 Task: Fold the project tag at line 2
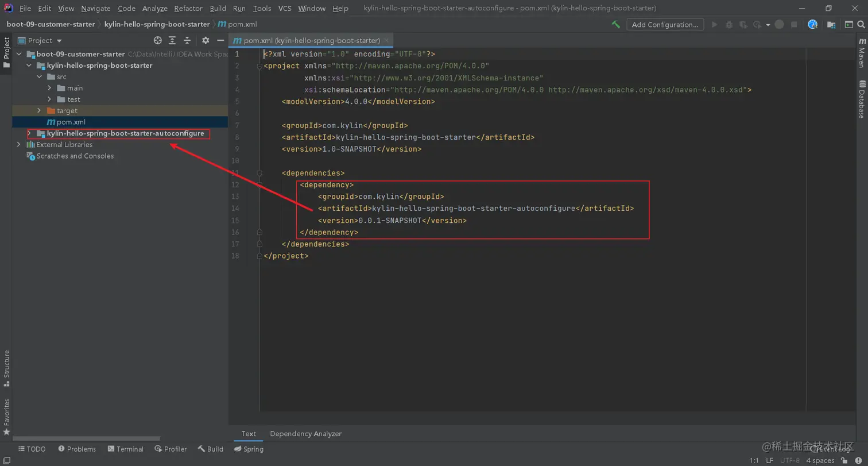(259, 66)
